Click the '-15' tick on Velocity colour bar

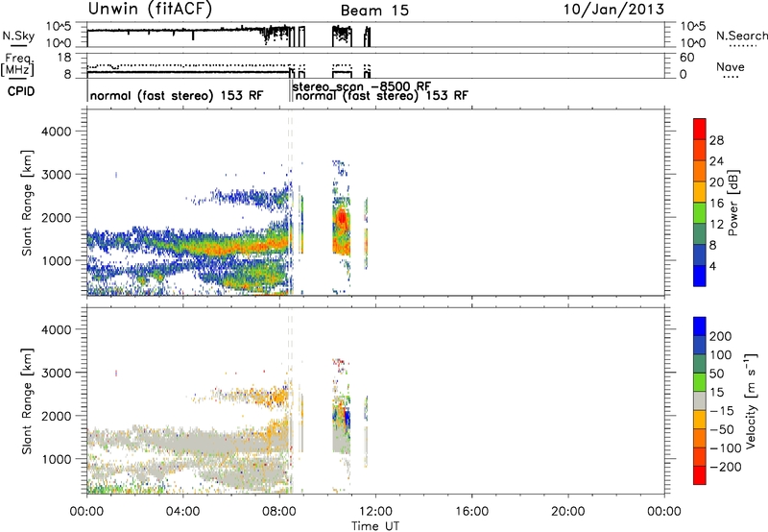(x=722, y=411)
